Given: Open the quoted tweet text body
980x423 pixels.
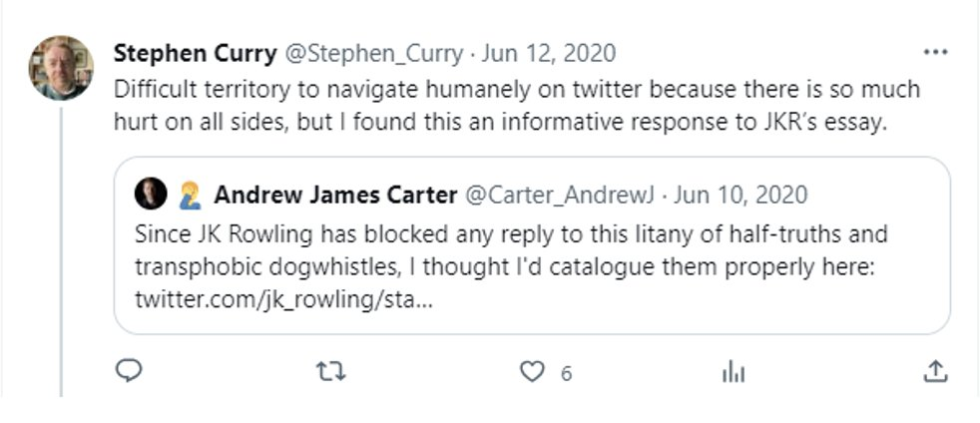Looking at the screenshot, I should point(510,251).
